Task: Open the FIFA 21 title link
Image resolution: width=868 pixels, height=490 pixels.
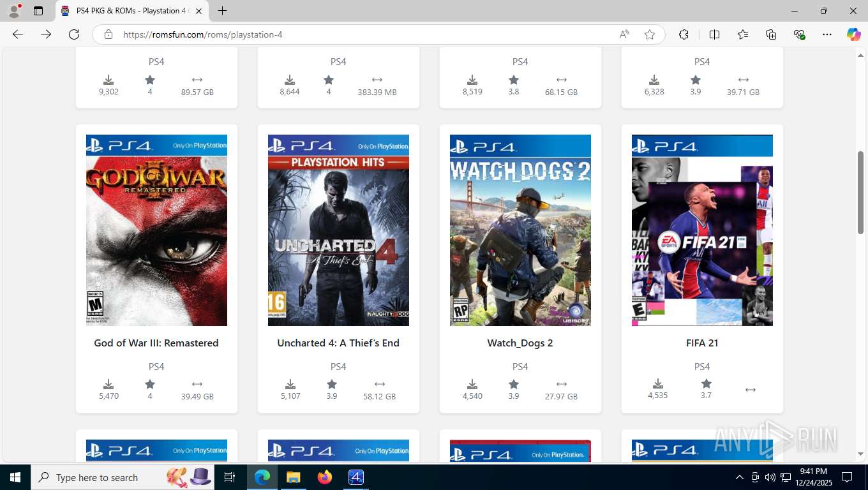Action: click(702, 343)
